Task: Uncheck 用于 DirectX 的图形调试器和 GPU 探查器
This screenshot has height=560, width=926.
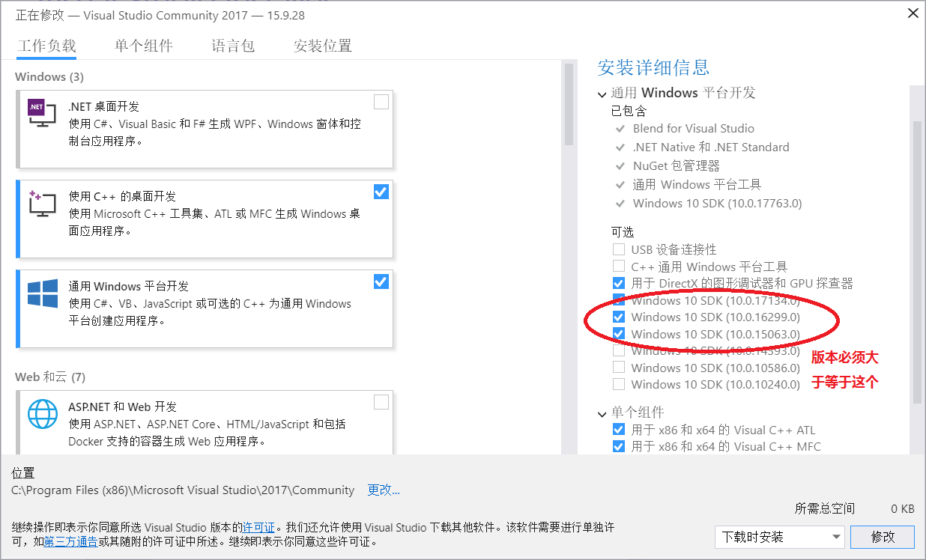Action: click(x=619, y=283)
